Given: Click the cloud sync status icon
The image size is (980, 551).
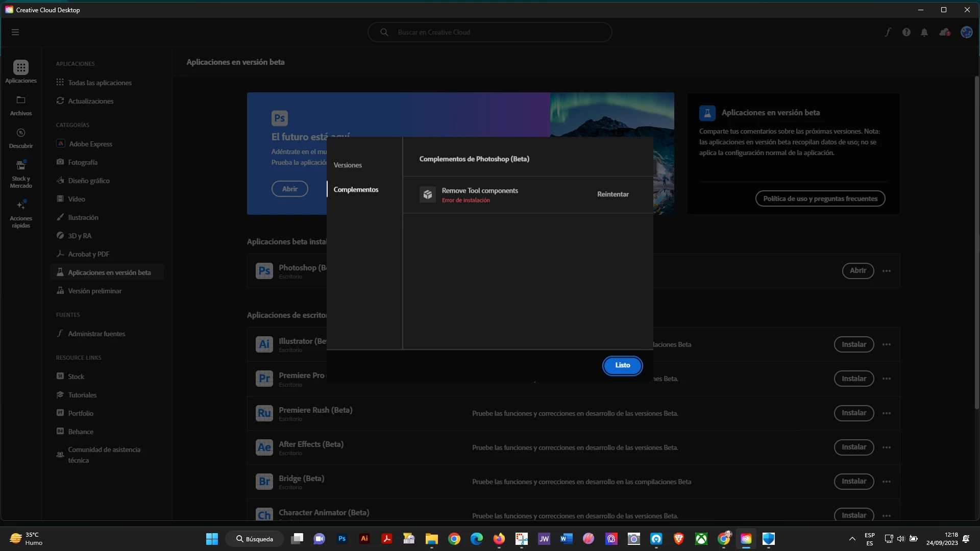Looking at the screenshot, I should pyautogui.click(x=945, y=32).
